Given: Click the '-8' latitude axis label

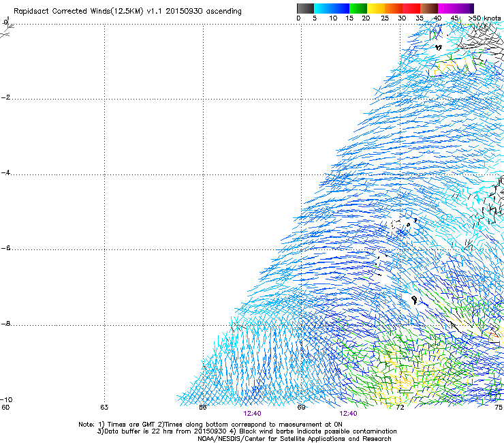Looking at the screenshot, I should pos(5,324).
